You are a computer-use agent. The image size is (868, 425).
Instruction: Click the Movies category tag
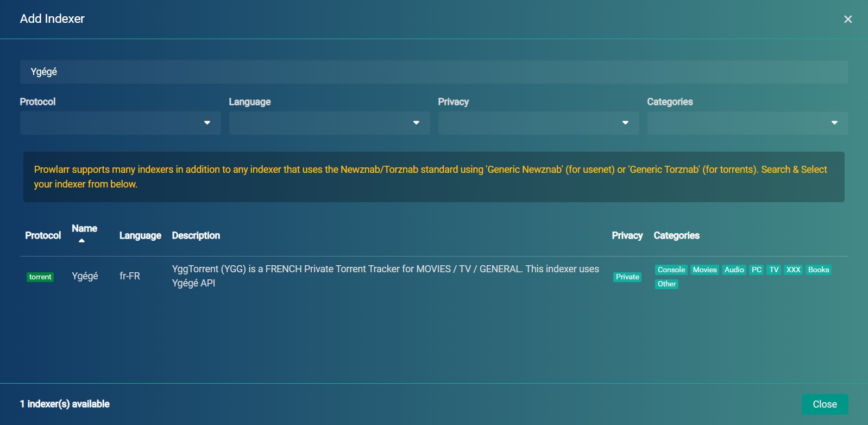[705, 270]
